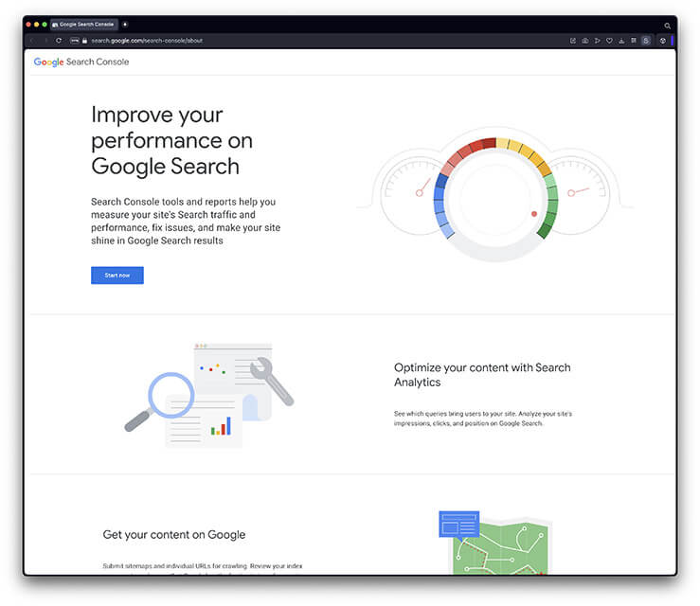Click the VPN badge in the address bar
Image resolution: width=700 pixels, height=606 pixels.
click(x=75, y=41)
